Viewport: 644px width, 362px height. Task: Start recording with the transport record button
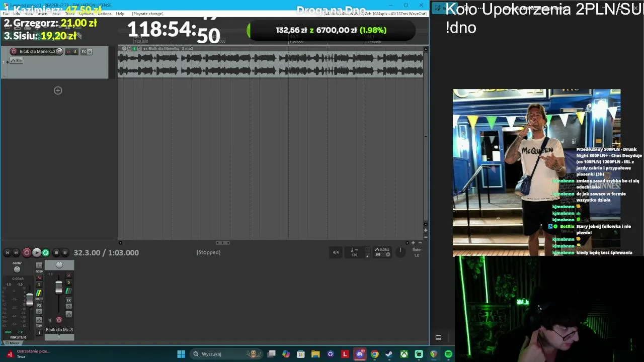pos(27,253)
